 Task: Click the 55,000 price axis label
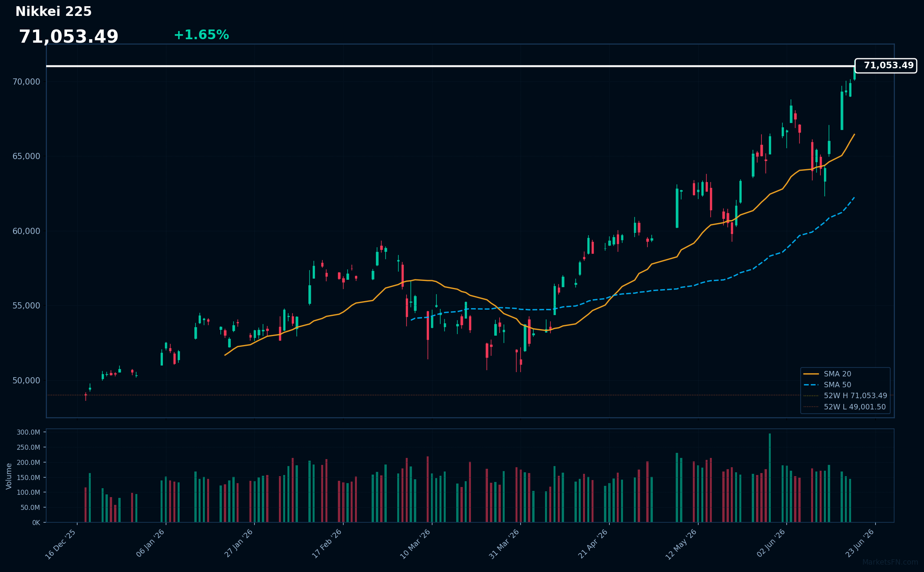click(26, 306)
